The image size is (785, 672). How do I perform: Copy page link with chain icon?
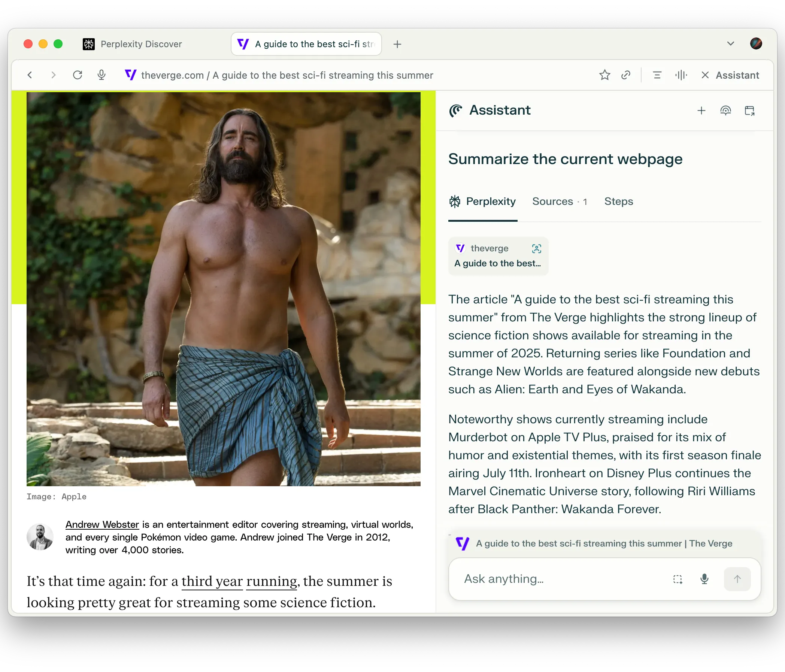click(626, 75)
